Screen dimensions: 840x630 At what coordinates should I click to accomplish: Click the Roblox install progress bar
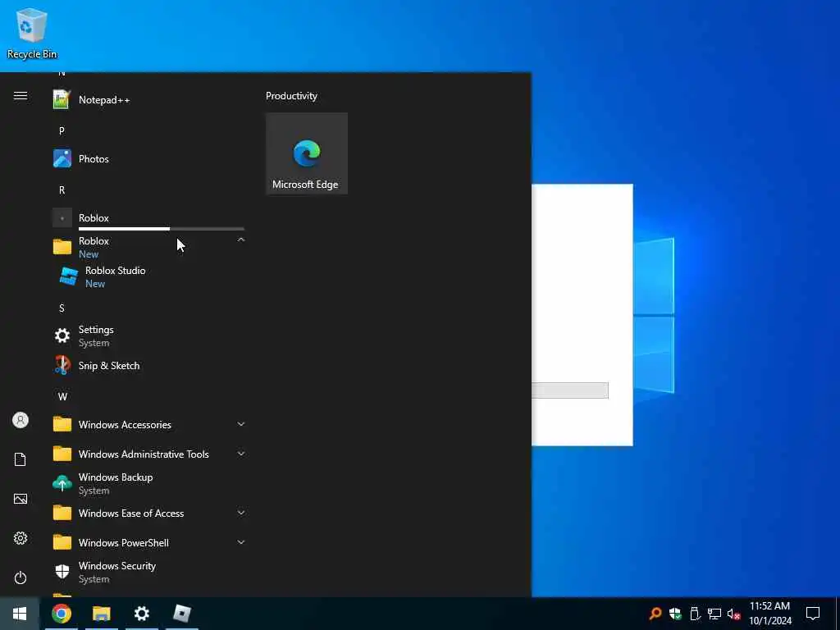(x=162, y=229)
